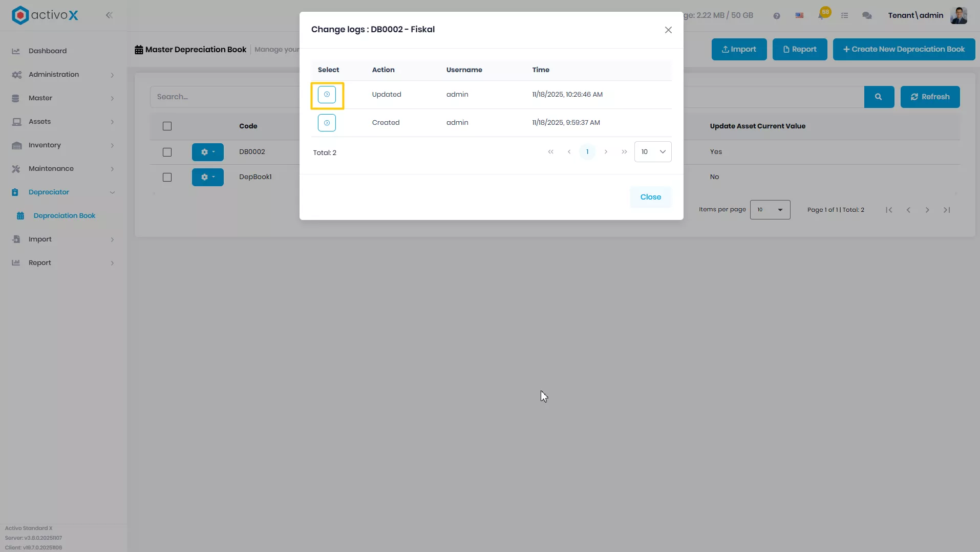This screenshot has width=980, height=552.
Task: Click the Assets laptop icon
Action: (x=16, y=122)
